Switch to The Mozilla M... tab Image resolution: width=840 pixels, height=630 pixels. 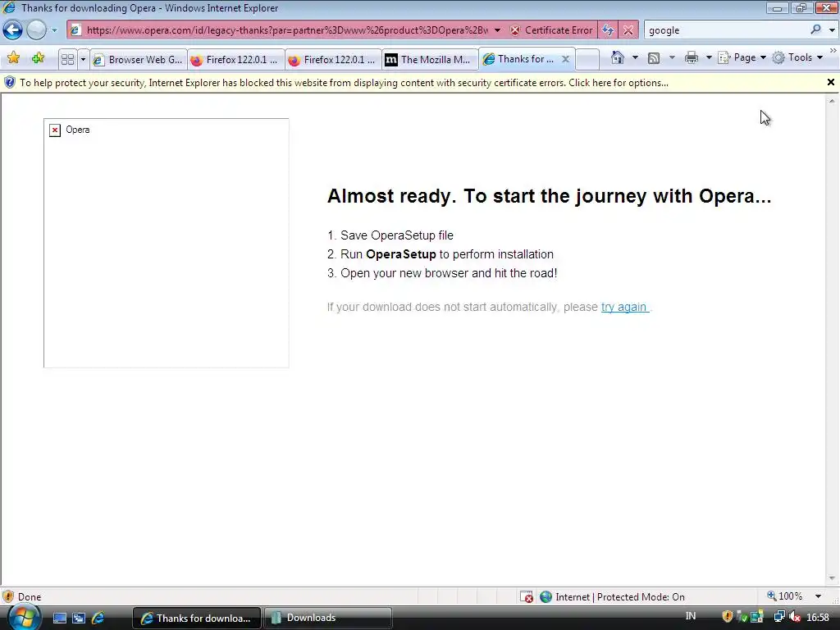(x=430, y=59)
